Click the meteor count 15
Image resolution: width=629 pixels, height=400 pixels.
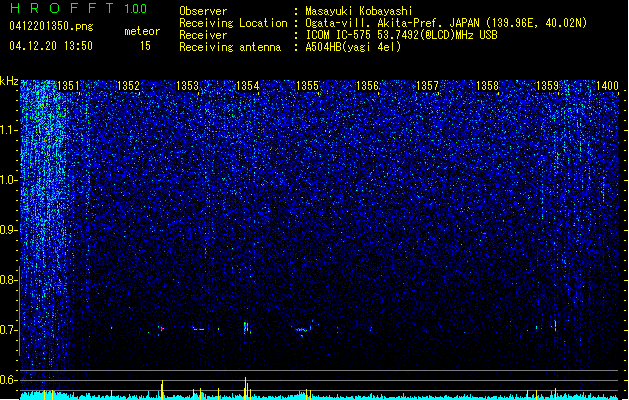tap(145, 46)
